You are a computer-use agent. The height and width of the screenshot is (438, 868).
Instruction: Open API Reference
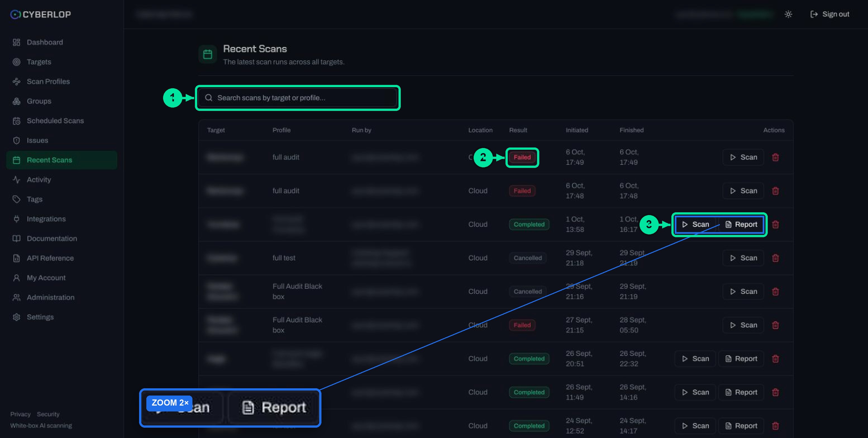point(62,258)
